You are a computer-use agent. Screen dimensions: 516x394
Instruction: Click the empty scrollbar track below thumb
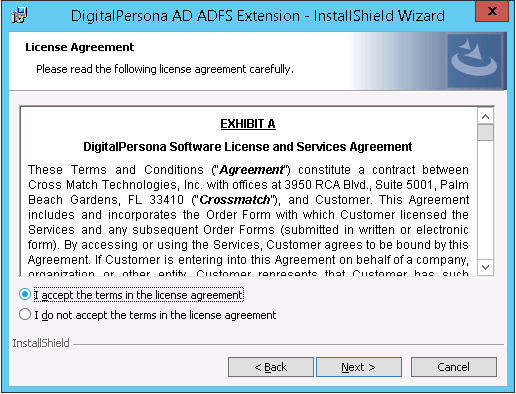(x=485, y=200)
